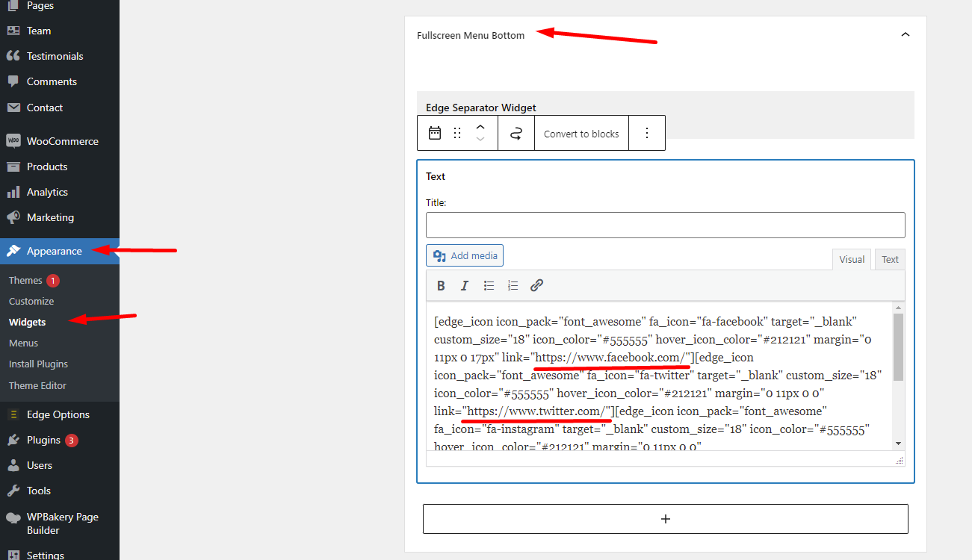Click the Edge Options icon

13,414
